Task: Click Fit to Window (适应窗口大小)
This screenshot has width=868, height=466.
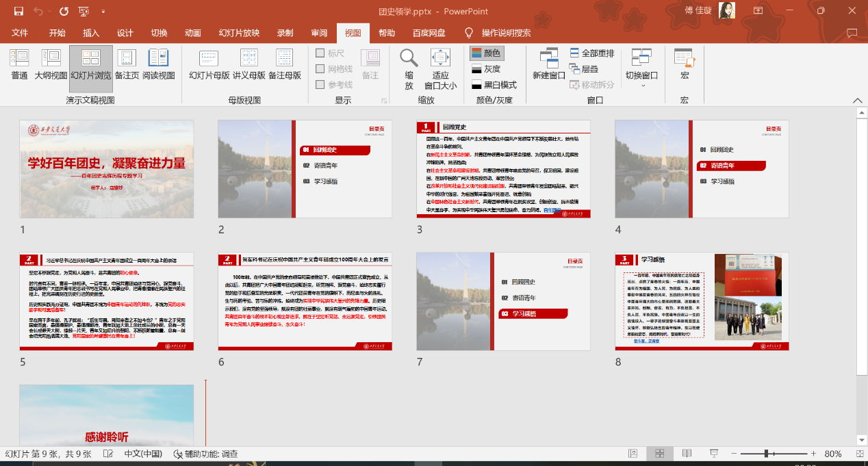Action: (440, 68)
